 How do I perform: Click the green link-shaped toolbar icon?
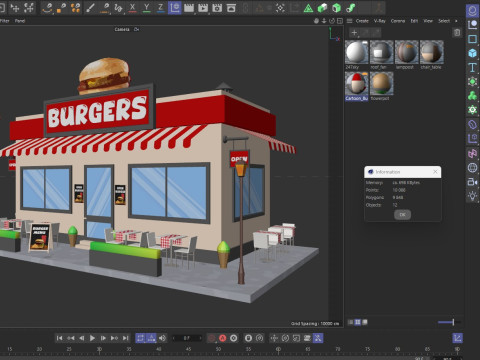click(x=351, y=8)
